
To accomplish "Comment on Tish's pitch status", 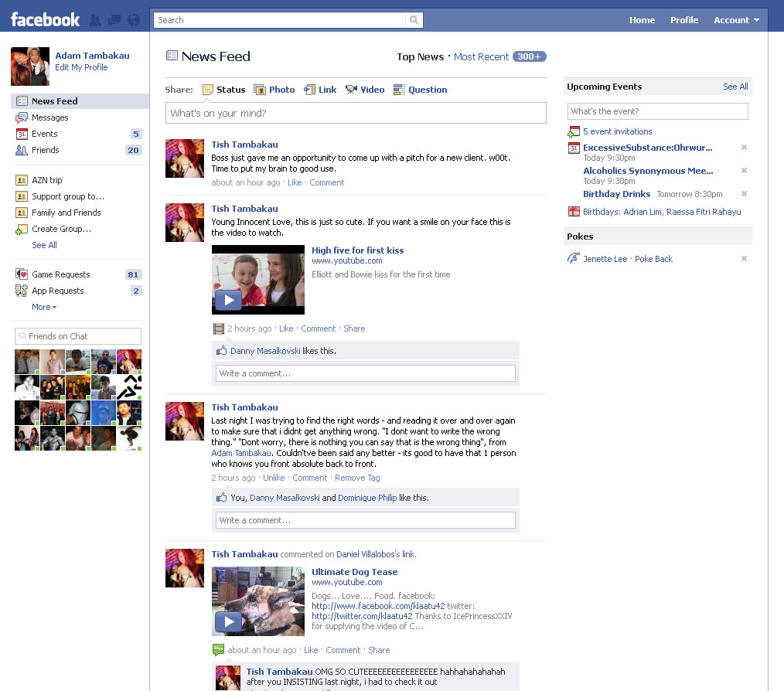I will coord(326,182).
